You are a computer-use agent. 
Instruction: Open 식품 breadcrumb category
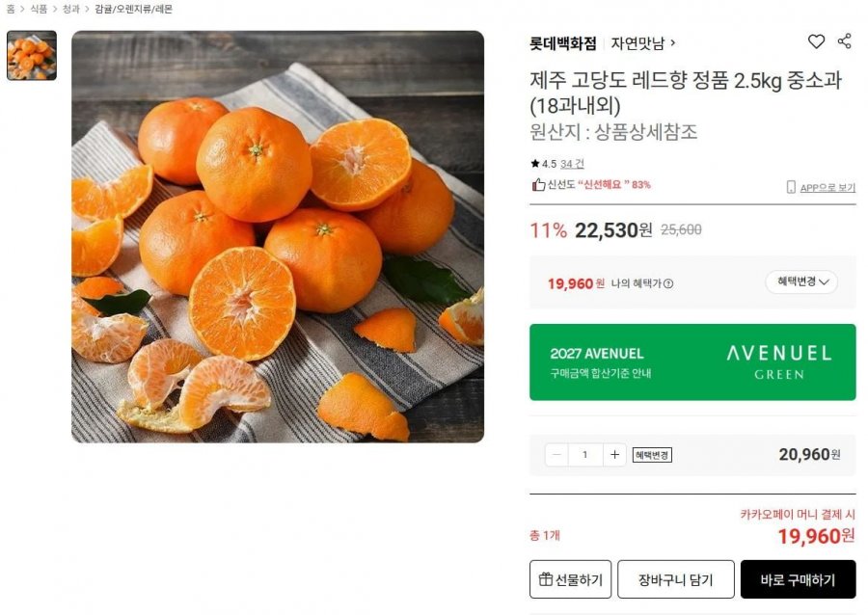[39, 9]
